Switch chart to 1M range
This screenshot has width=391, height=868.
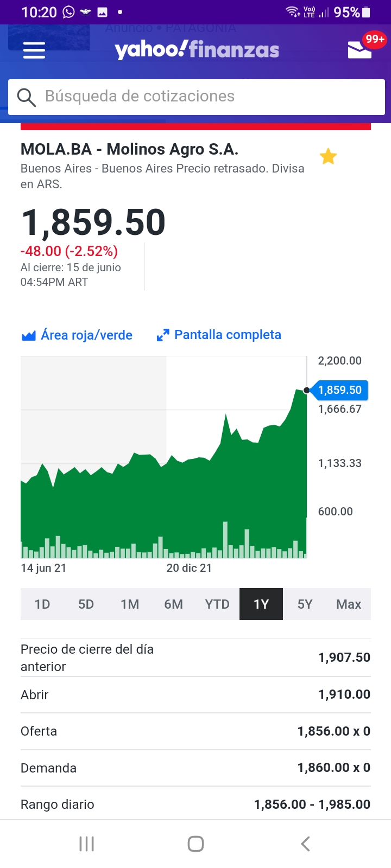pyautogui.click(x=130, y=604)
